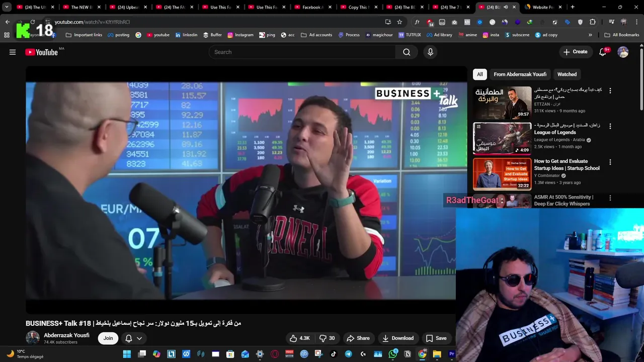This screenshot has width=644, height=362.
Task: Switch to the Website Pe... tab
Action: click(542, 7)
